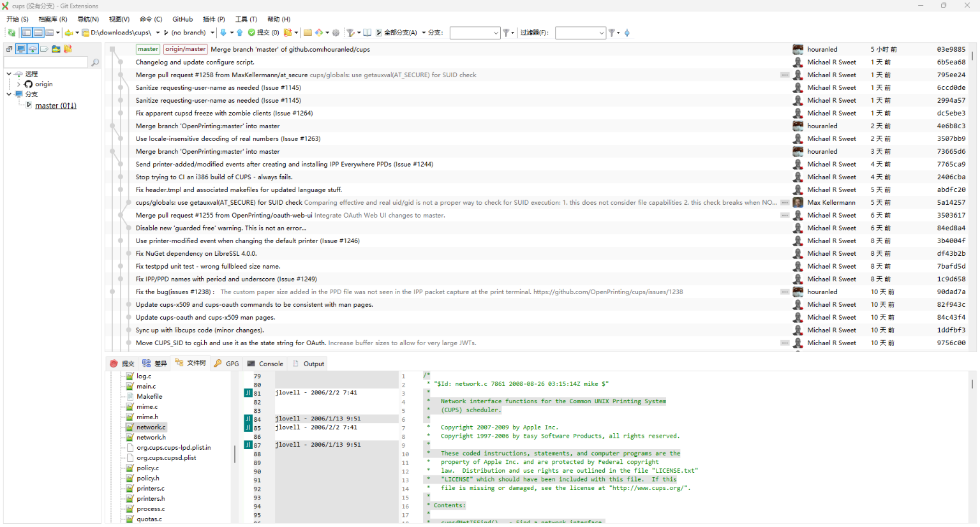Click the green master branch label
The height and width of the screenshot is (527, 980).
click(148, 49)
